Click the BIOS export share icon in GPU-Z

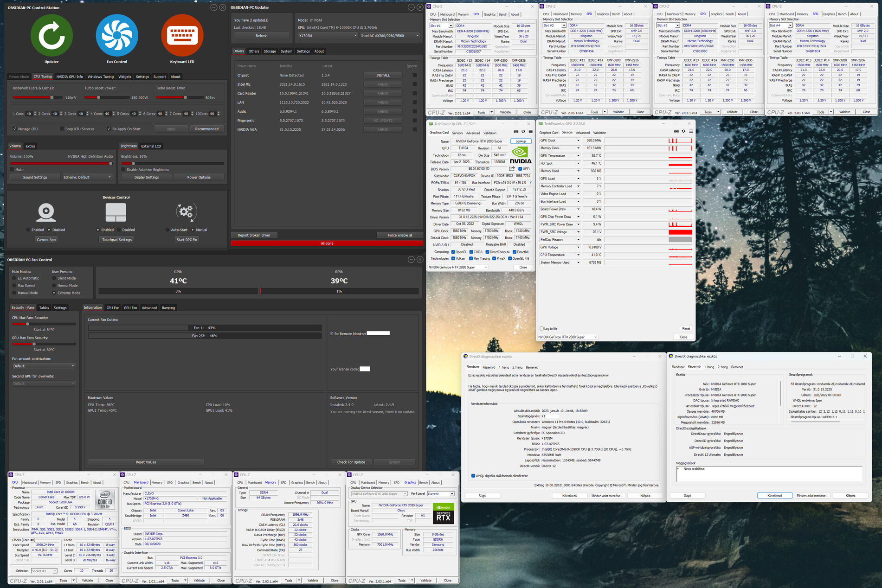pos(512,169)
